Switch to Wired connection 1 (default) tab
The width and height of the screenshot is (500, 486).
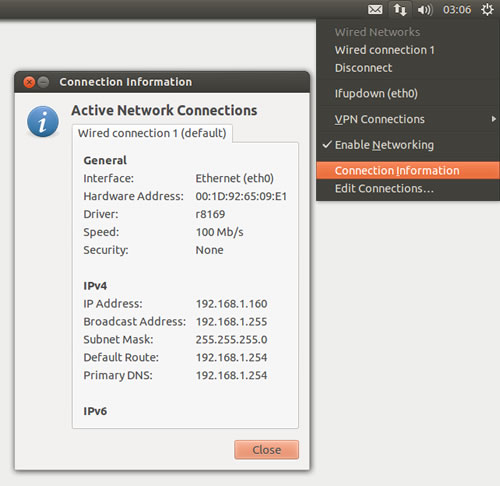tap(152, 133)
